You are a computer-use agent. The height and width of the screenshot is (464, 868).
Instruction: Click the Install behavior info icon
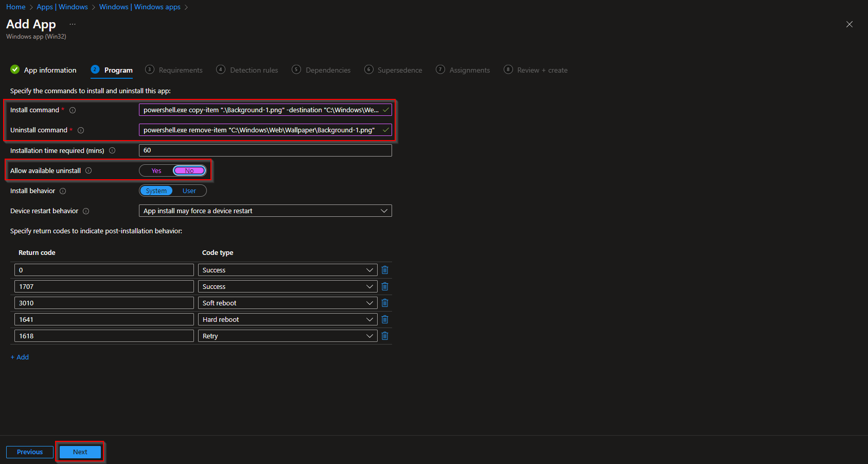62,191
